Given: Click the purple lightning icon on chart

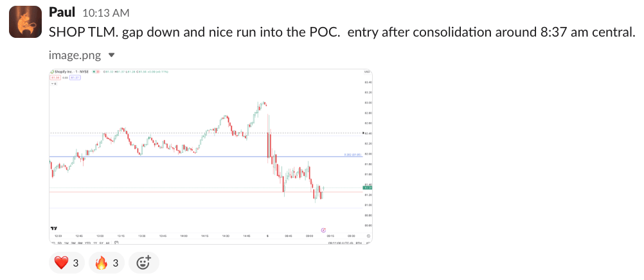Looking at the screenshot, I should coord(323,229).
